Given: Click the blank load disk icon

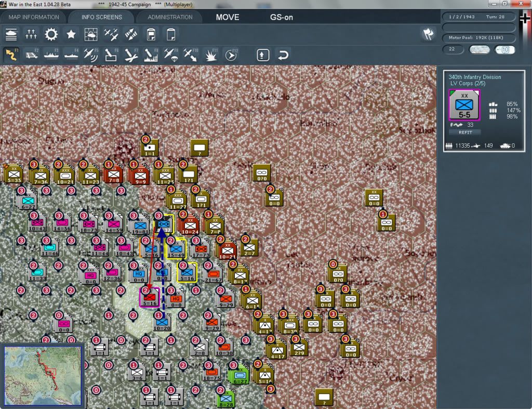Looking at the screenshot, I should click(171, 34).
